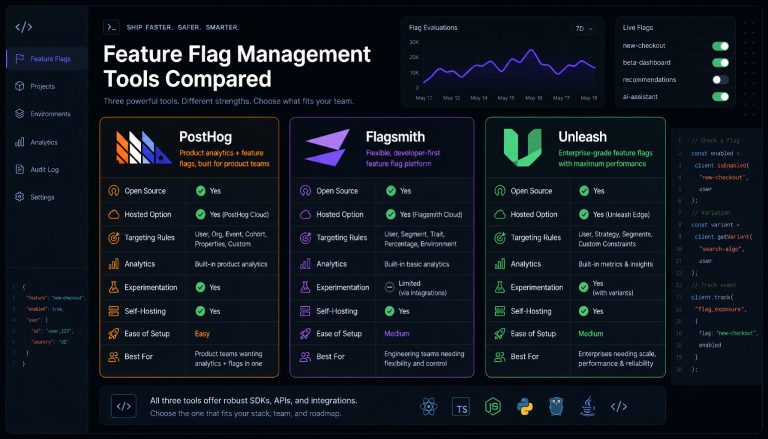Click PostHog 'Easy' setup value
768x439 pixels.
point(202,334)
